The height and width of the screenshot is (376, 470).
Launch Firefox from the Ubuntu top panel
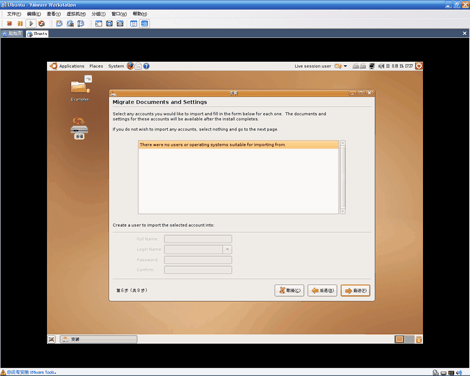tap(130, 66)
